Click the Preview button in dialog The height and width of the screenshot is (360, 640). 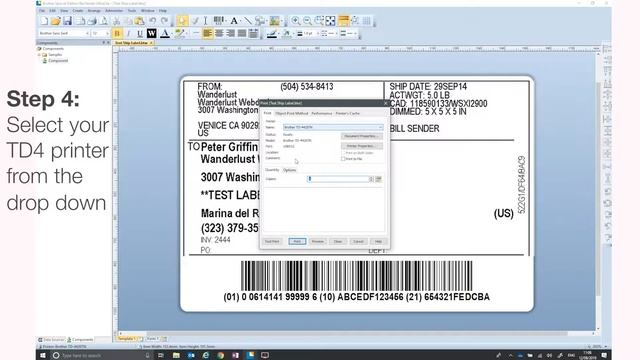tap(318, 242)
